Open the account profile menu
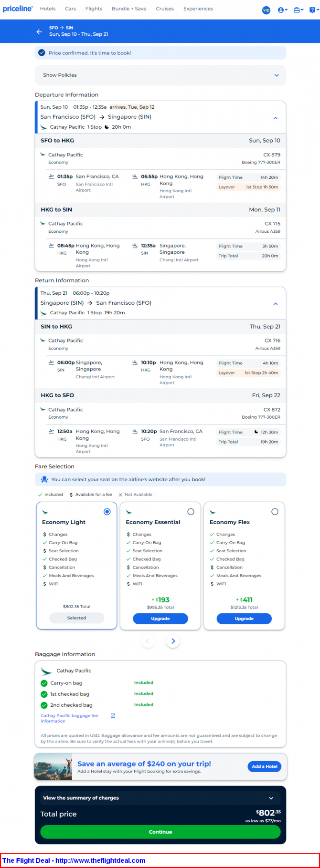The height and width of the screenshot is (868, 320). 283,10
